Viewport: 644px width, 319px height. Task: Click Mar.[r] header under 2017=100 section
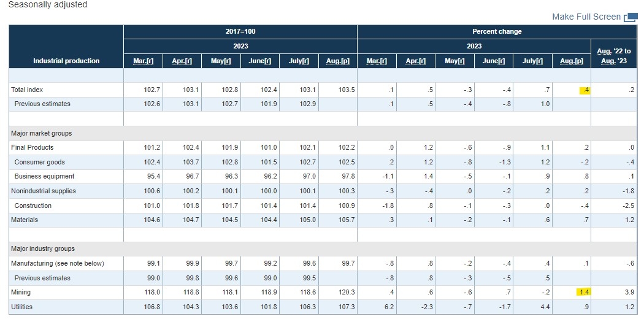coord(143,61)
